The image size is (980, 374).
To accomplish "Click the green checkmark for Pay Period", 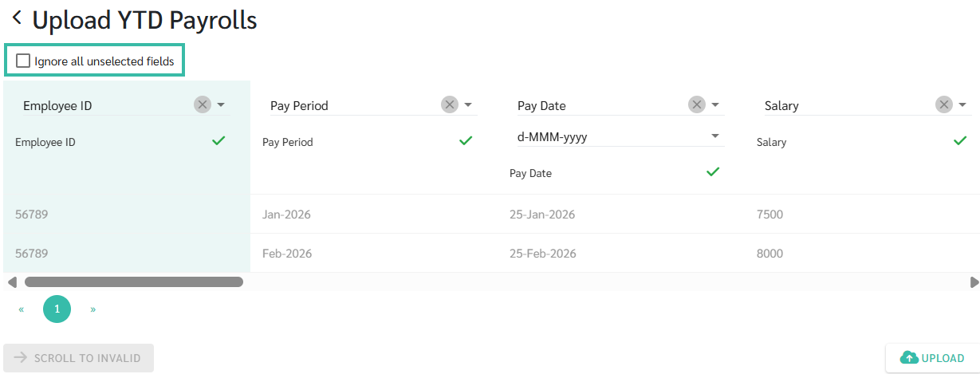I will (x=466, y=141).
